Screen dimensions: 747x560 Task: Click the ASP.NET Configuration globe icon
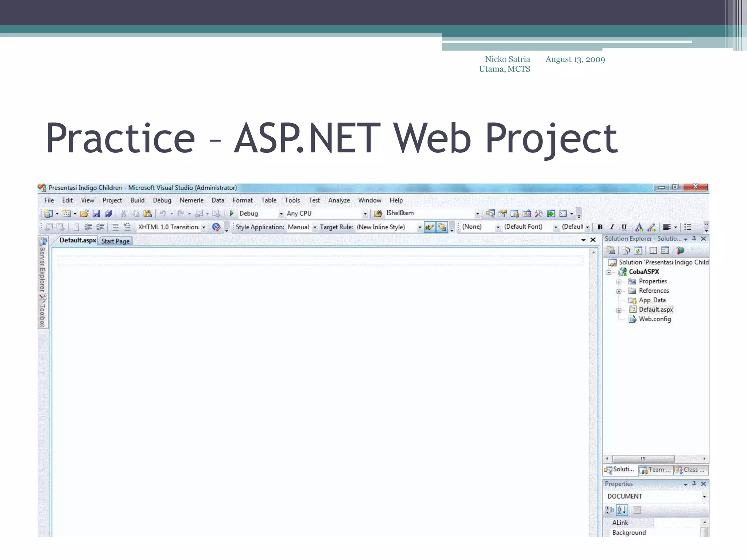(x=680, y=250)
